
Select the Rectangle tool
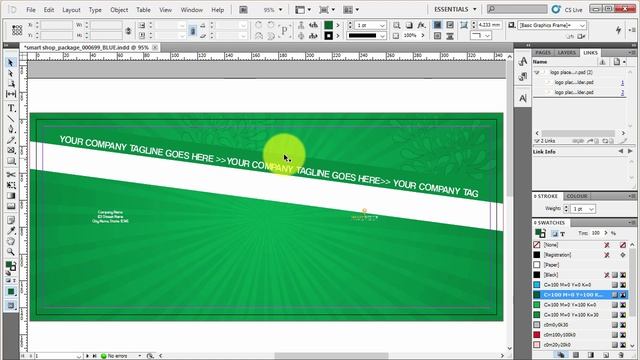pyautogui.click(x=11, y=161)
